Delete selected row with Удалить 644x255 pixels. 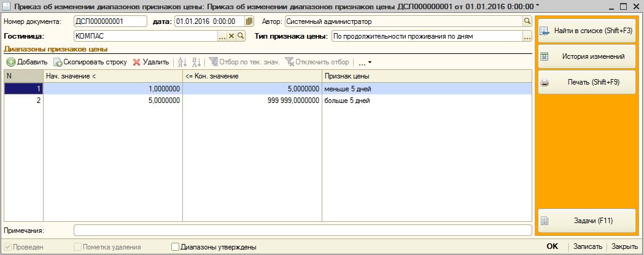pos(151,63)
